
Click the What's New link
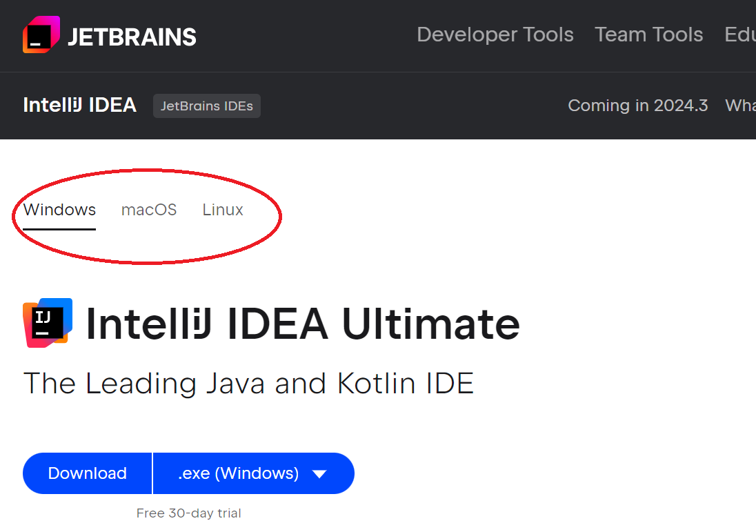point(740,106)
